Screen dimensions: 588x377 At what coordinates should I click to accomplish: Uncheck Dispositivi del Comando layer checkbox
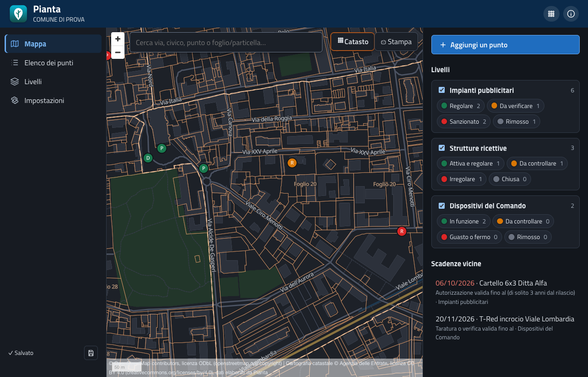[442, 206]
